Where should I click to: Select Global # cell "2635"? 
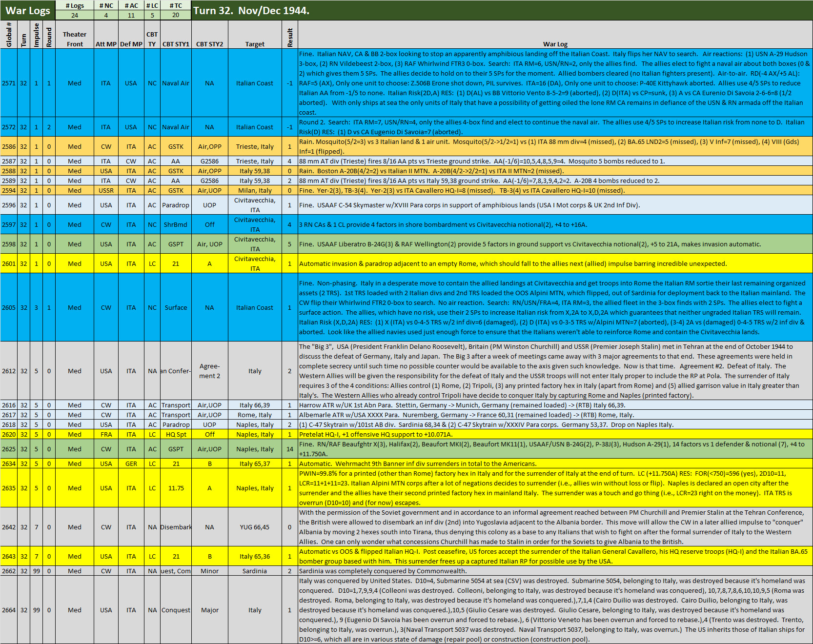(9, 488)
